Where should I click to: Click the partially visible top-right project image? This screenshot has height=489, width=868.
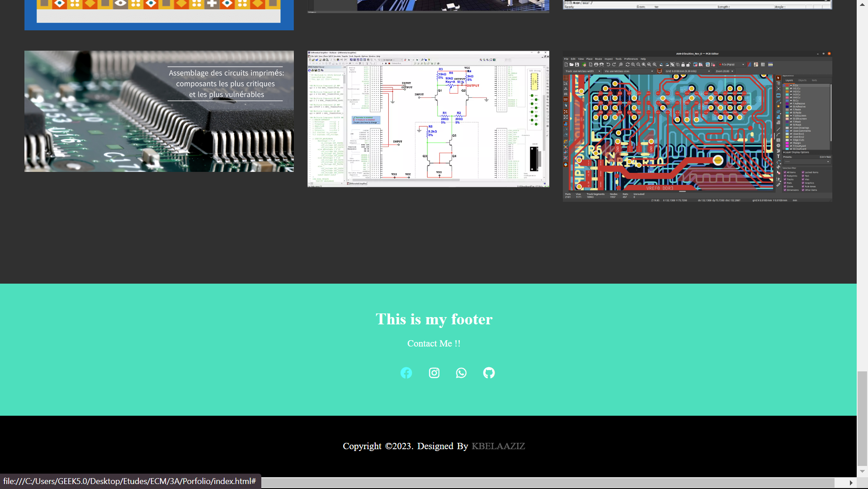[697, 4]
